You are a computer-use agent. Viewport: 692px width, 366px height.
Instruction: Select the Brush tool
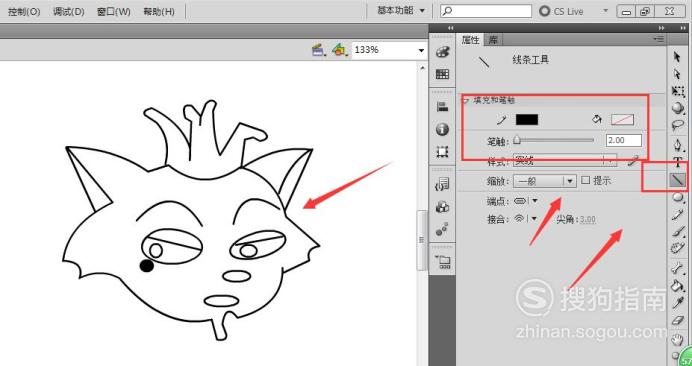(677, 231)
